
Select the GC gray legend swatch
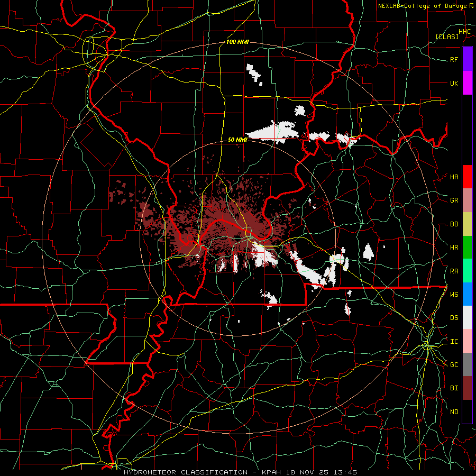click(x=467, y=364)
